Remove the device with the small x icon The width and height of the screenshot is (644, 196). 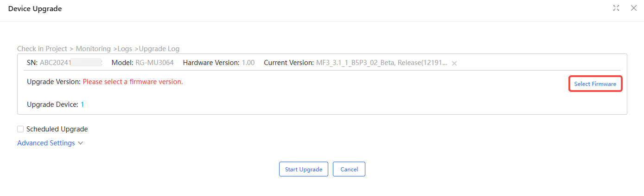pos(454,63)
